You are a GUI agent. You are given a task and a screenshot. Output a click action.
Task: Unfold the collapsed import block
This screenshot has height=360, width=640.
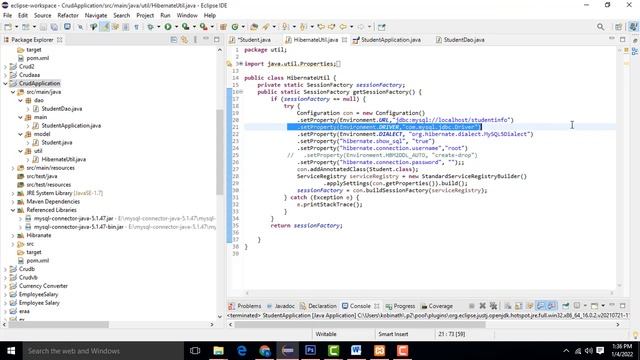click(241, 64)
